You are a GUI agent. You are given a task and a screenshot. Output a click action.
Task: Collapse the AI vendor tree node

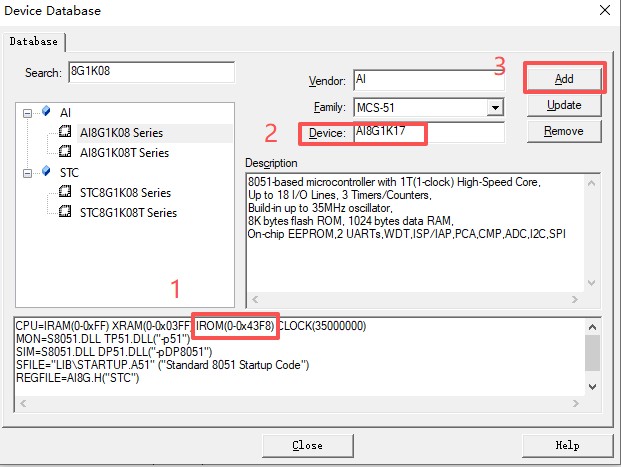[x=27, y=113]
